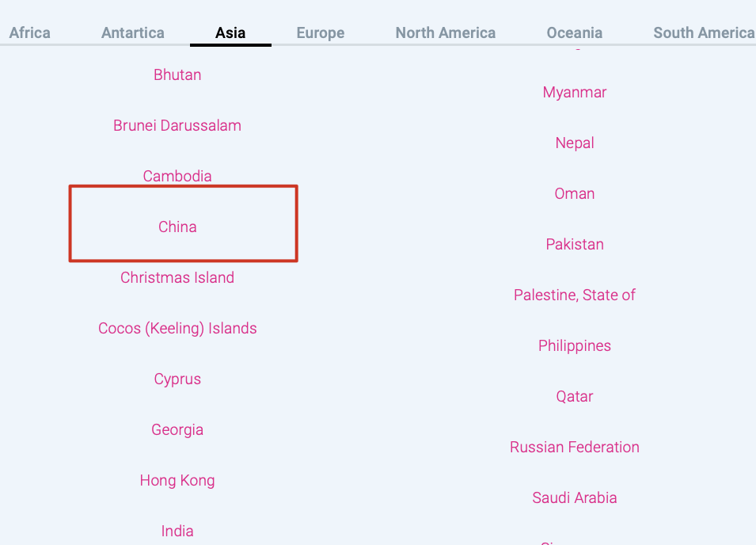Select Cocos (Keeling) Islands
756x545 pixels.
(x=177, y=328)
